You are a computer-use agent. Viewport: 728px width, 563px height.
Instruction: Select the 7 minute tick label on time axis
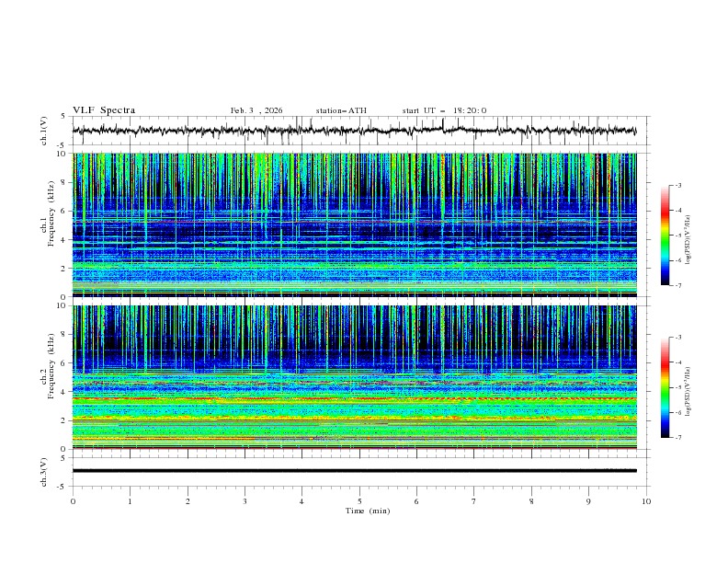click(474, 501)
